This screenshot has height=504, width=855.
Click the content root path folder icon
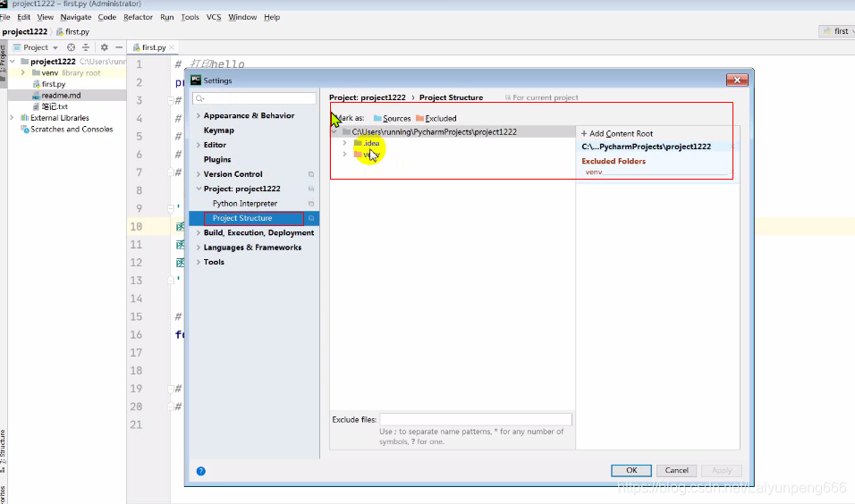346,132
